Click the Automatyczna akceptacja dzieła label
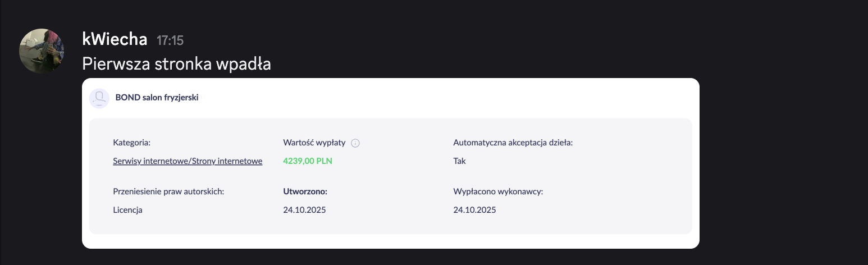Screen dimensions: 868x265 point(512,143)
